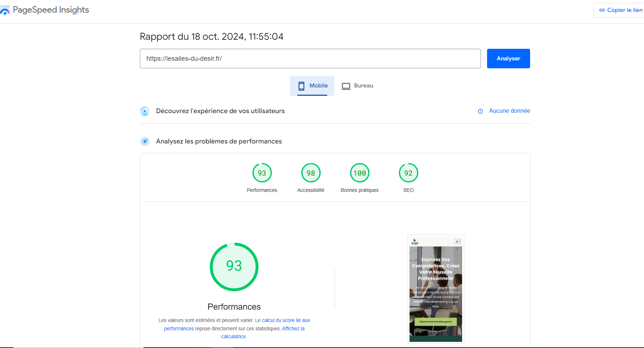Click the green reservation button in the preview

pos(436,322)
